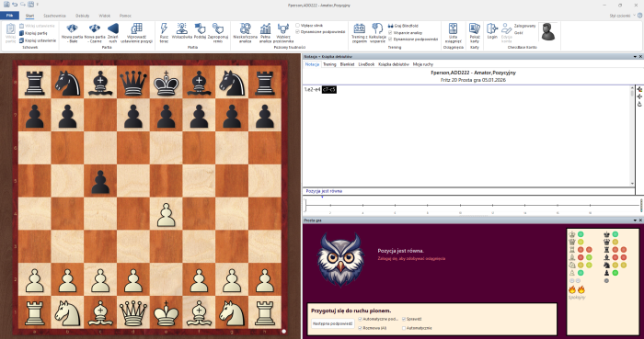Toggle the Wsparcie analizy checkbox
This screenshot has height=339, width=644.
point(390,33)
